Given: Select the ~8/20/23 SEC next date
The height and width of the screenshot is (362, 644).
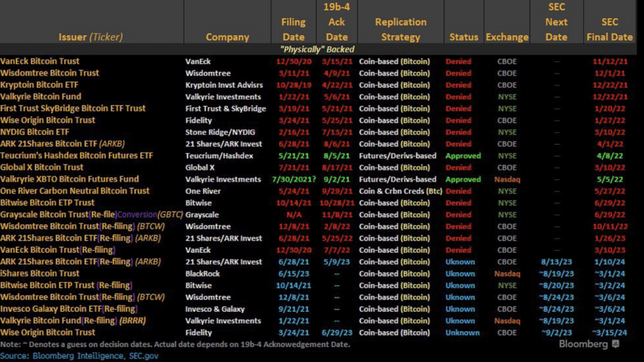Looking at the screenshot, I should [556, 285].
